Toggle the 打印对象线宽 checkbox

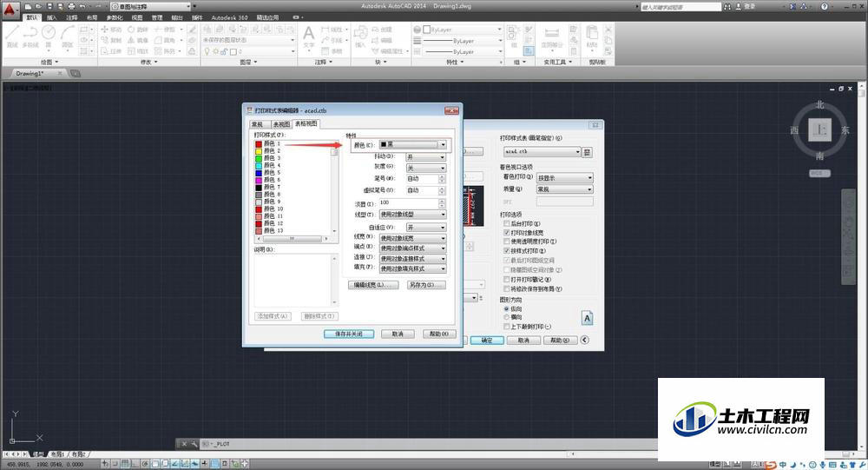507,233
